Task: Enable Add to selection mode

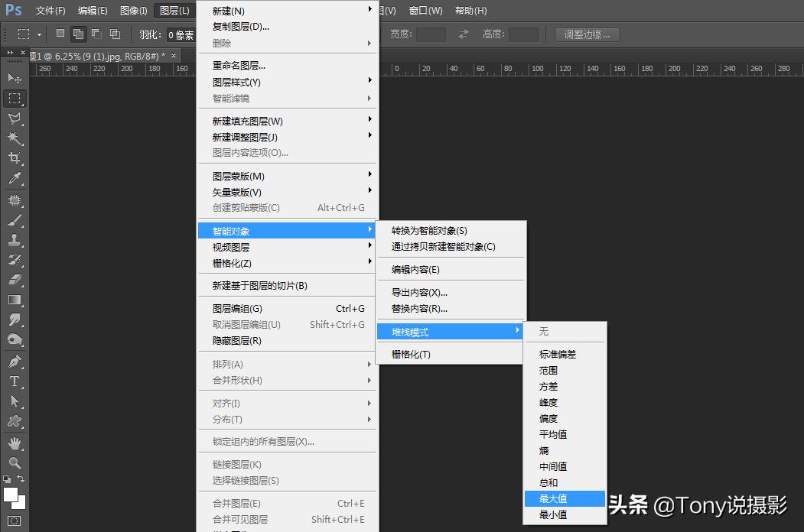Action: 80,34
